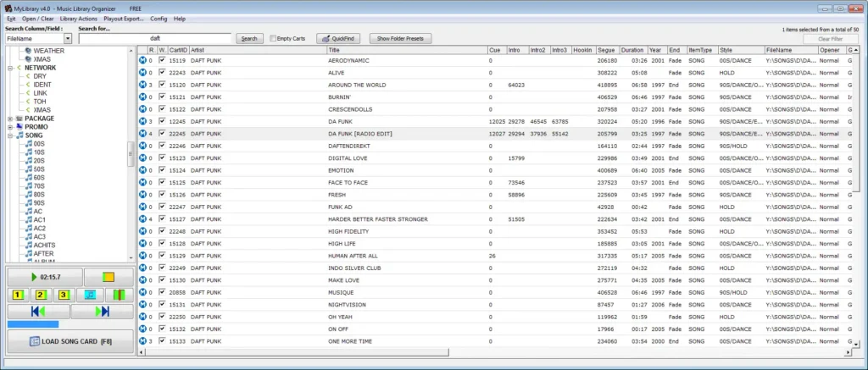Image resolution: width=868 pixels, height=370 pixels.
Task: Open the Help menu
Action: pyautogui.click(x=180, y=19)
